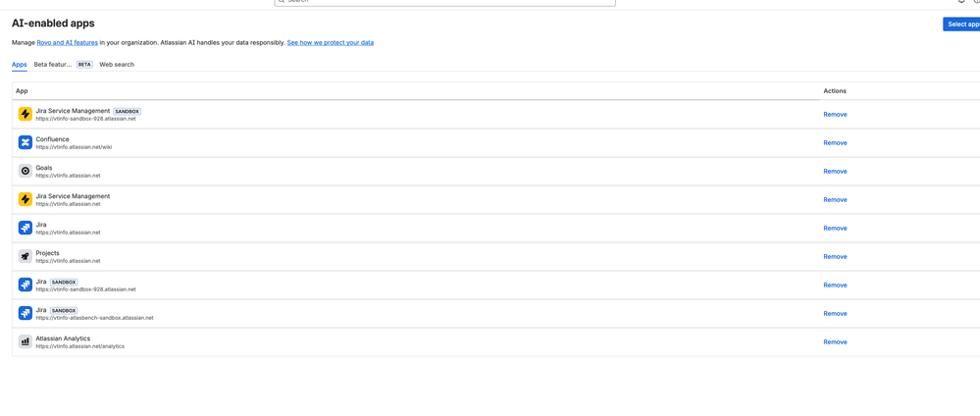
Task: Click the Jira Service Management sandbox app icon
Action: 25,114
